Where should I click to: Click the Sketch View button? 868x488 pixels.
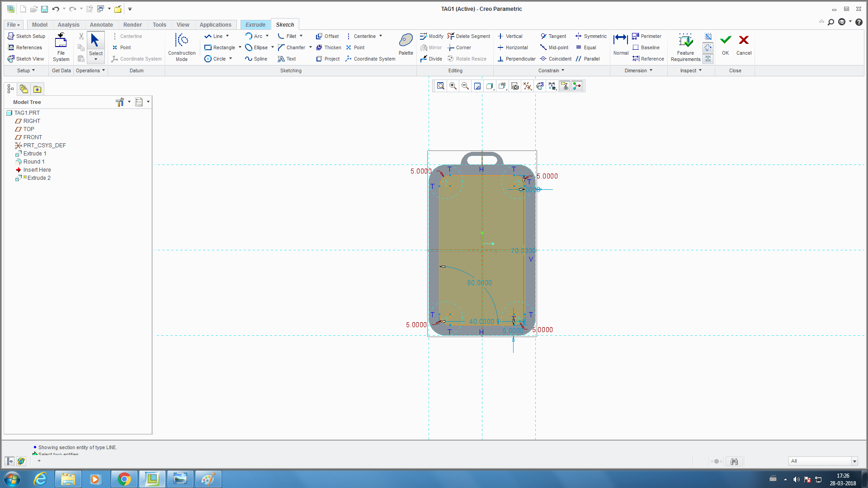tap(26, 59)
